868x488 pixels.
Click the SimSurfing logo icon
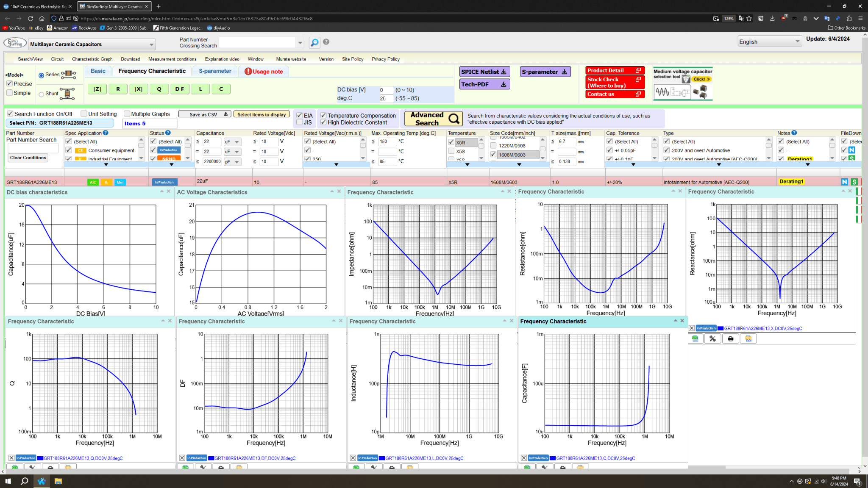(15, 43)
